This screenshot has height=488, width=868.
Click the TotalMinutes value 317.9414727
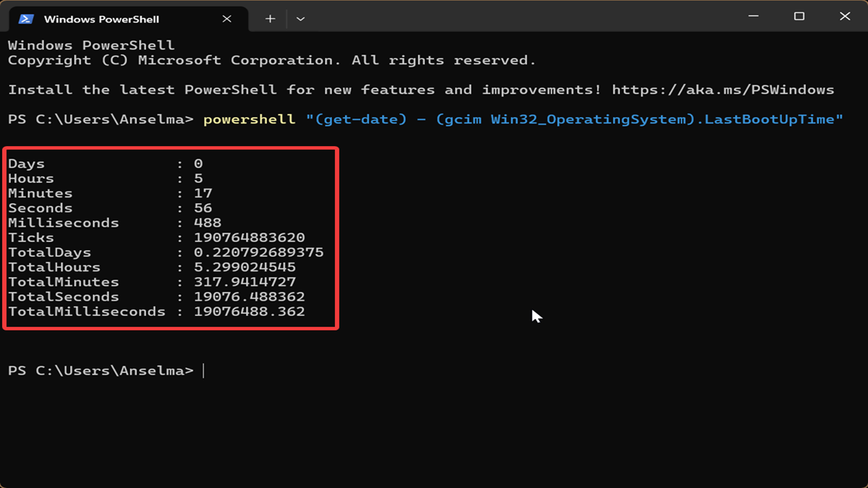point(245,282)
